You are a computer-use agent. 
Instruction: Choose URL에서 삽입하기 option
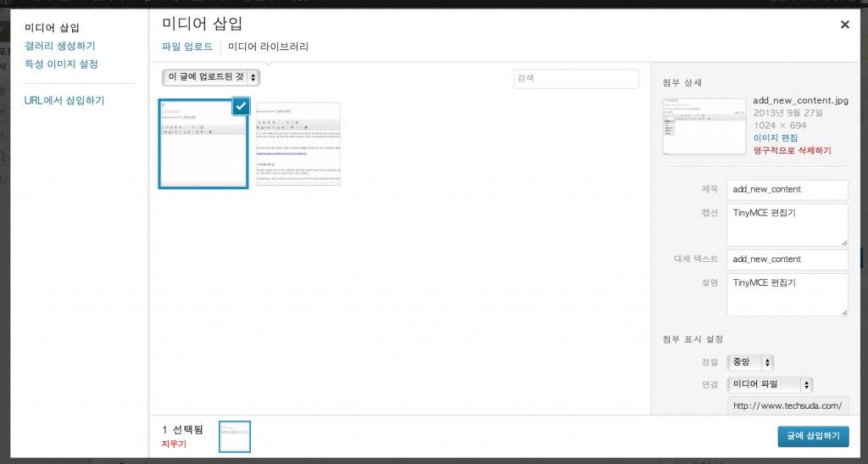pos(64,100)
